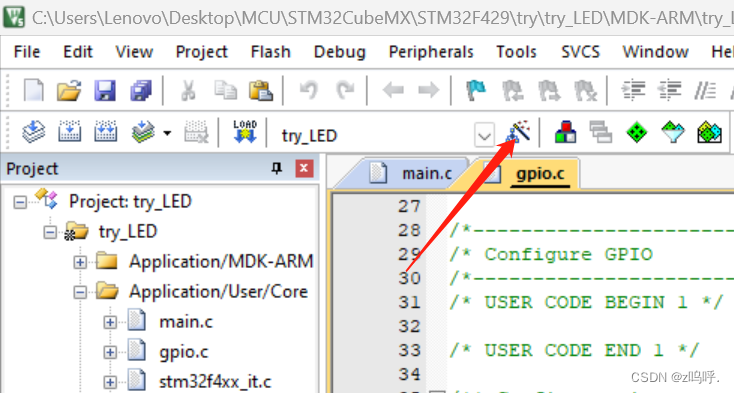734x393 pixels.
Task: Open the Debug menu
Action: point(339,51)
